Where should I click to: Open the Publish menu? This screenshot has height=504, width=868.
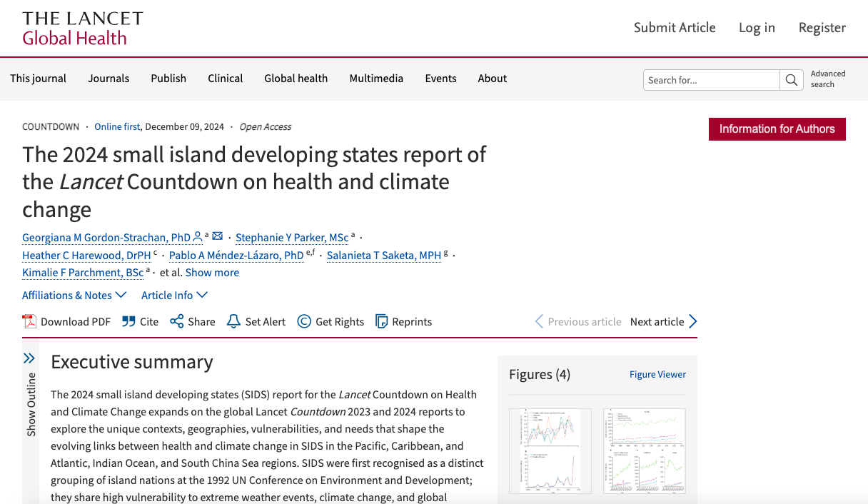[168, 79]
